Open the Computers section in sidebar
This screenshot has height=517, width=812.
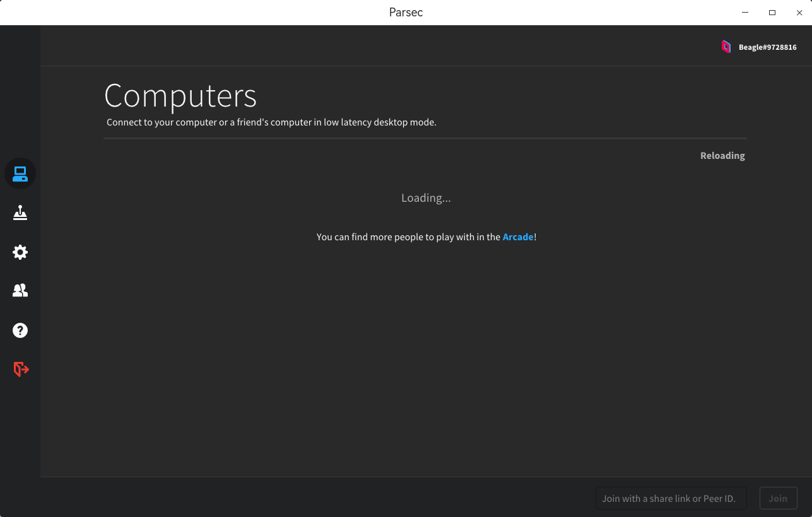(x=20, y=173)
